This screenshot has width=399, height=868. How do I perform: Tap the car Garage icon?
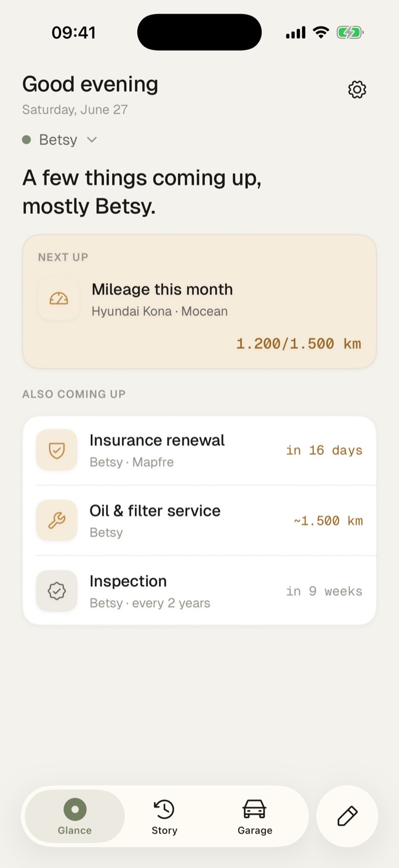pos(255,809)
